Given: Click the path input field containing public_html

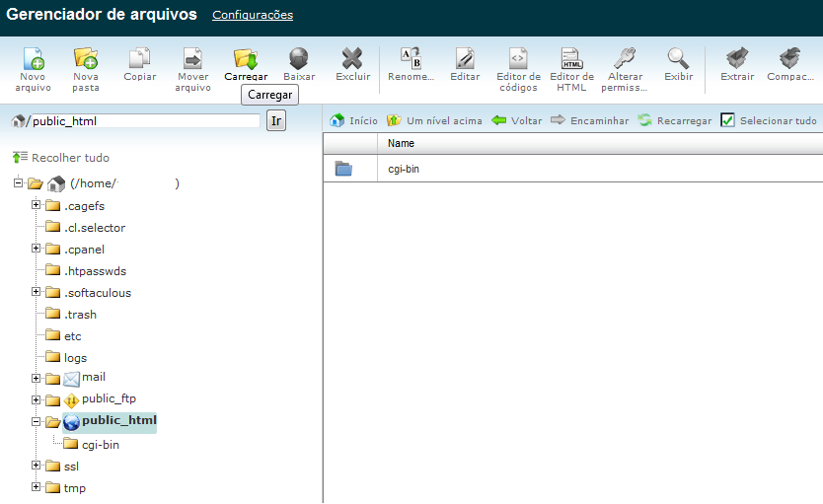Looking at the screenshot, I should click(145, 121).
